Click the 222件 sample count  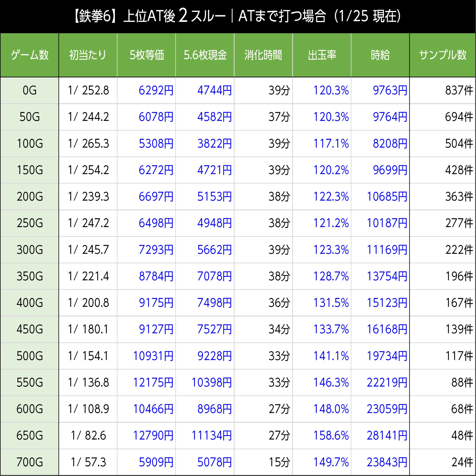(x=459, y=250)
